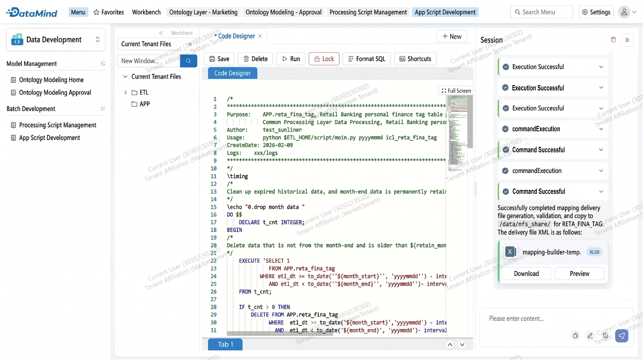Click the Format SQL button
This screenshot has width=644, height=361.
366,59
